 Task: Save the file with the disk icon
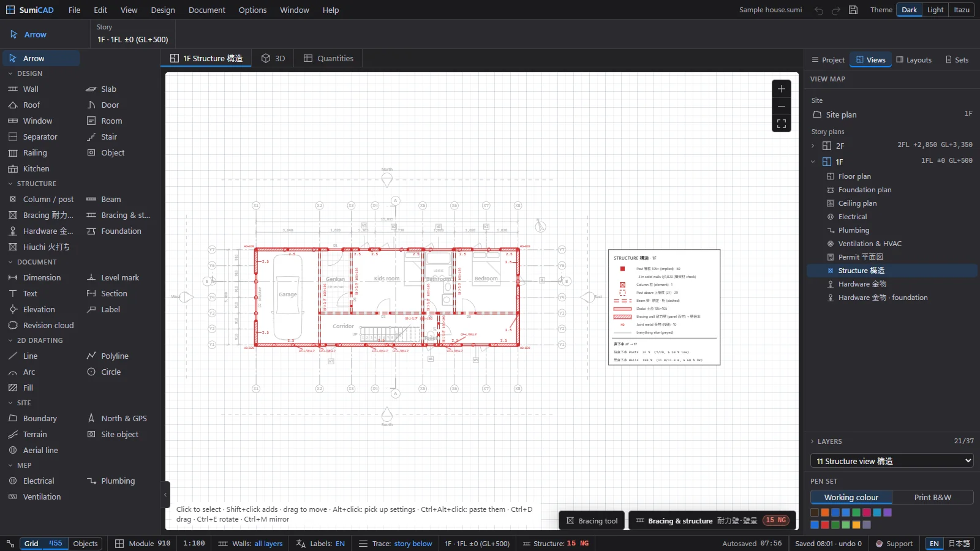pos(853,10)
